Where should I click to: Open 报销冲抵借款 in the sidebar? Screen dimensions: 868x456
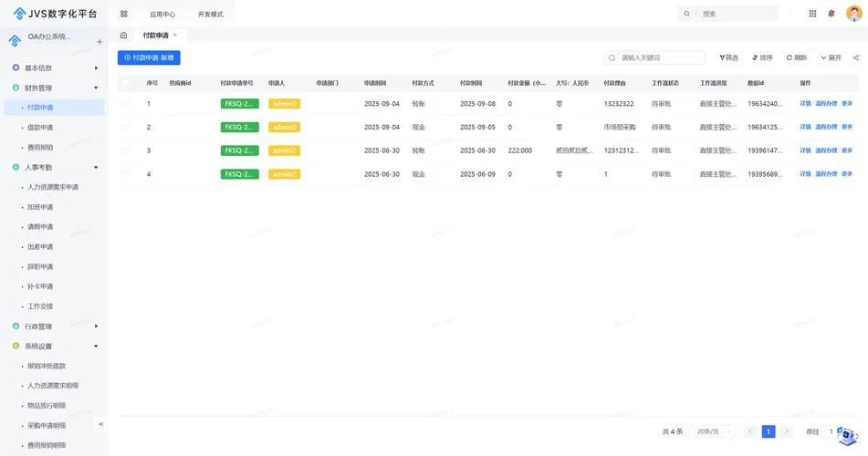[x=47, y=366]
